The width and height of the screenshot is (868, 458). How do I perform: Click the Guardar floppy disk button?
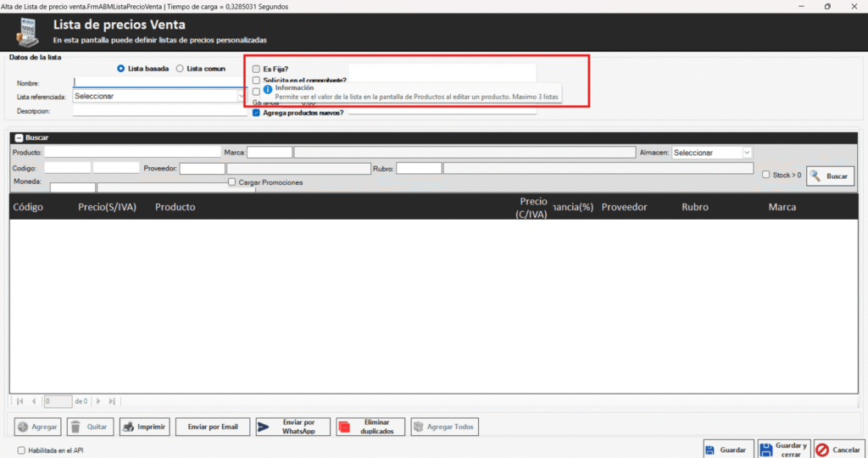point(726,450)
